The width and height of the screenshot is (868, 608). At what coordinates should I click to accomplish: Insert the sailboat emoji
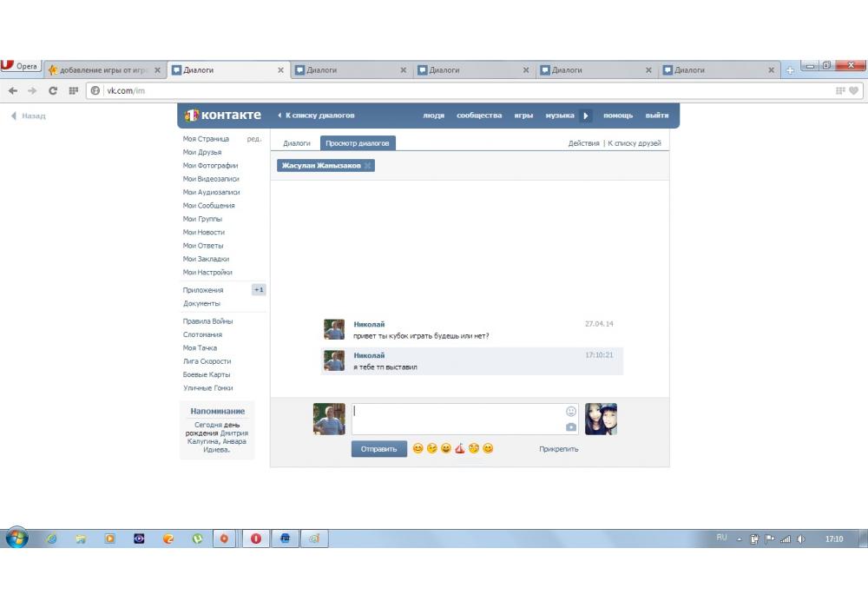pyautogui.click(x=460, y=448)
